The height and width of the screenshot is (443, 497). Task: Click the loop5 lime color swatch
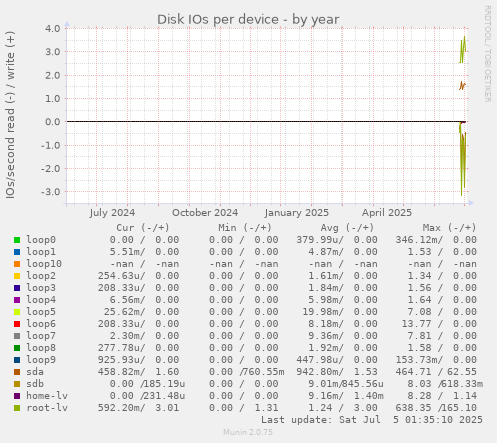click(x=17, y=312)
